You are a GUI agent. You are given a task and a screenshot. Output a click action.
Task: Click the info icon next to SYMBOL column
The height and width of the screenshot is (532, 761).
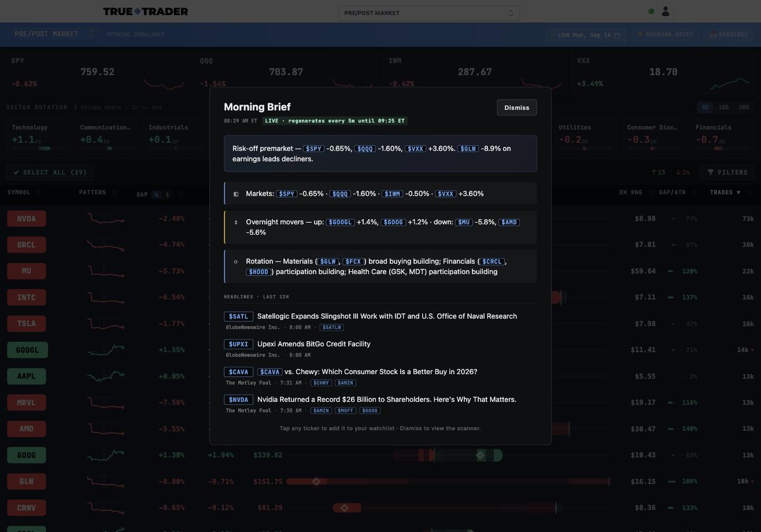click(39, 193)
